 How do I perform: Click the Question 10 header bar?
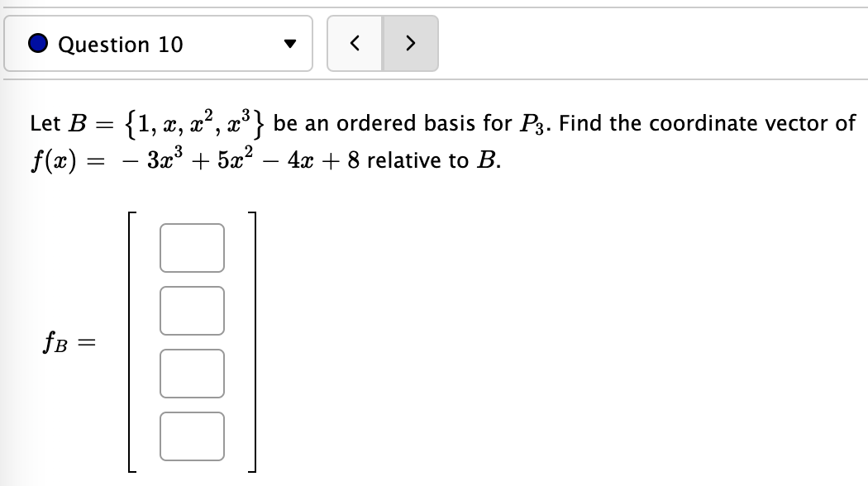coord(157,45)
